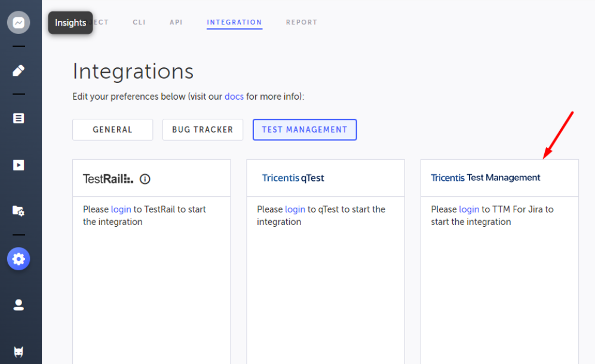The height and width of the screenshot is (364, 595).
Task: Follow the login link for TestRail
Action: coord(121,209)
